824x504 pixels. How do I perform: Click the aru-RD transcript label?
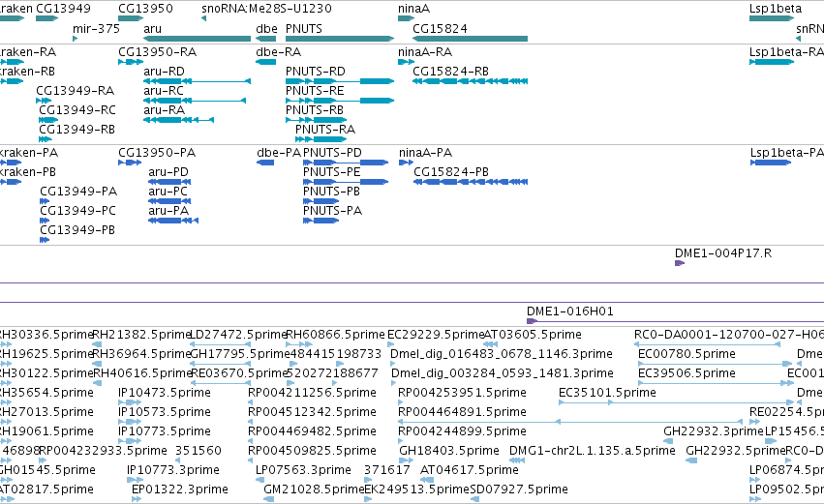(164, 71)
